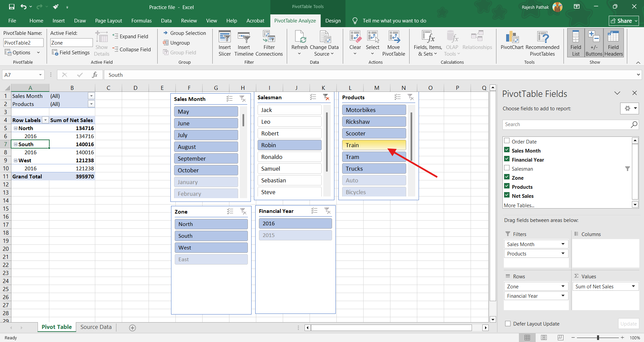Click the More Tables link

tap(519, 205)
